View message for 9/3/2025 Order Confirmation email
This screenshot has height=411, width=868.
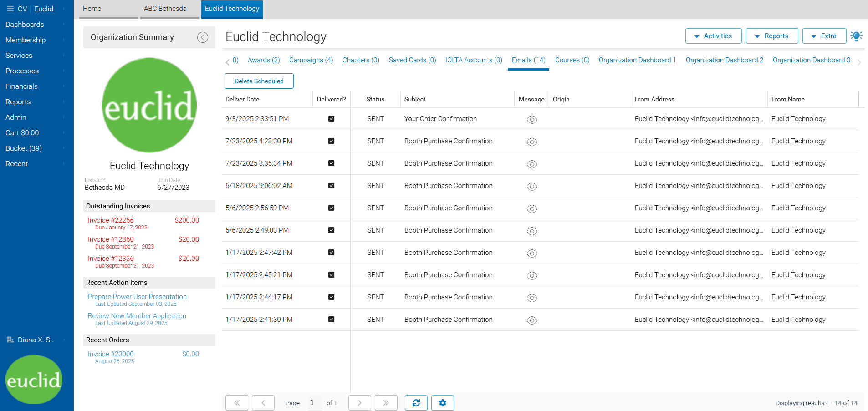point(532,119)
